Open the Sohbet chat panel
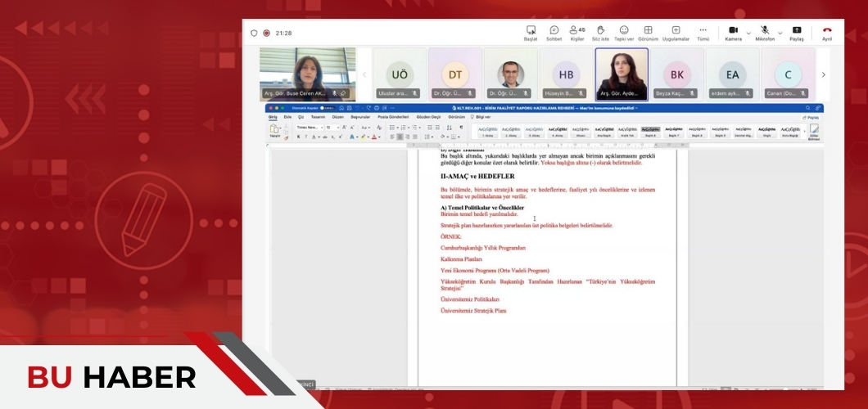This screenshot has width=868, height=409. (x=554, y=33)
